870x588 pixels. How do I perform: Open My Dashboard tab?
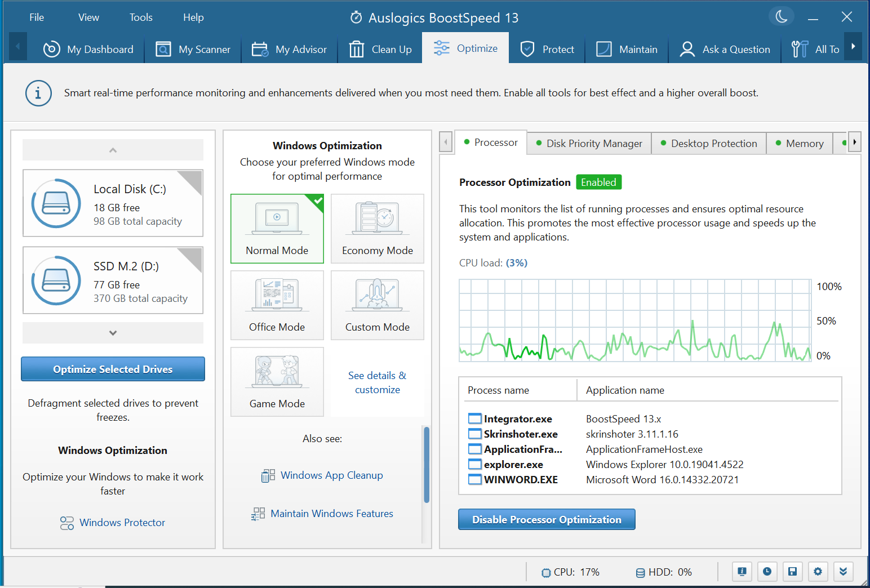coord(88,50)
